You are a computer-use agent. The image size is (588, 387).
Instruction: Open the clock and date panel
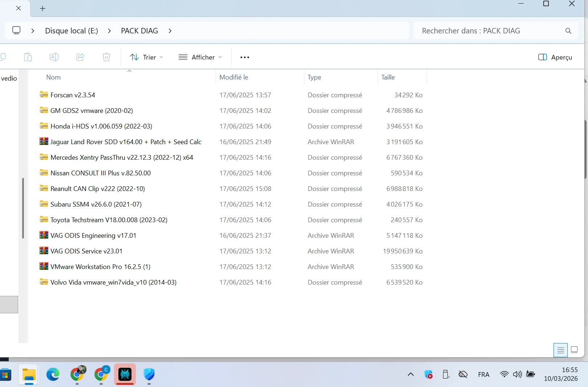click(x=561, y=374)
